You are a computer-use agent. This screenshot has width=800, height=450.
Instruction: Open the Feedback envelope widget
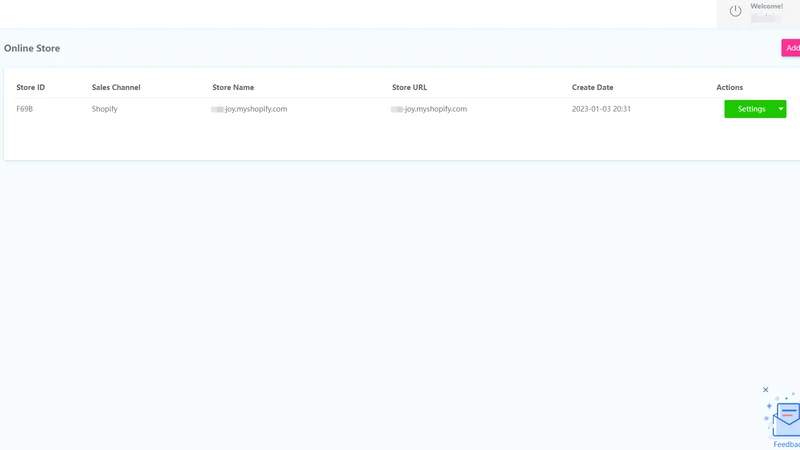coord(785,420)
